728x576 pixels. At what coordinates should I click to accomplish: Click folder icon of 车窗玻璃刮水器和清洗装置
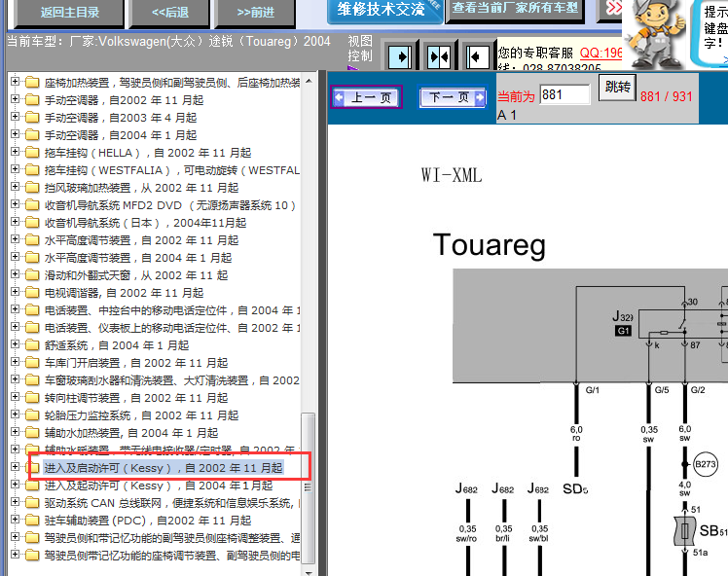[x=32, y=380]
